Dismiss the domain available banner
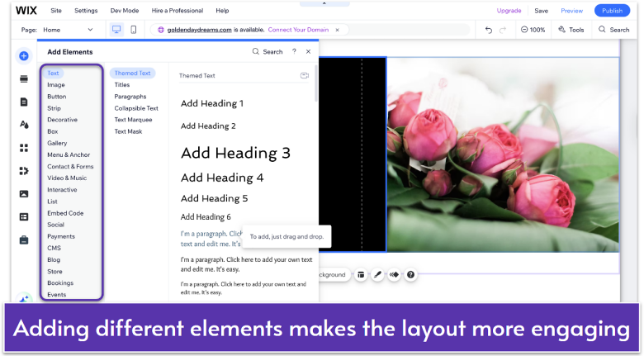This screenshot has height=356, width=644. pos(337,30)
